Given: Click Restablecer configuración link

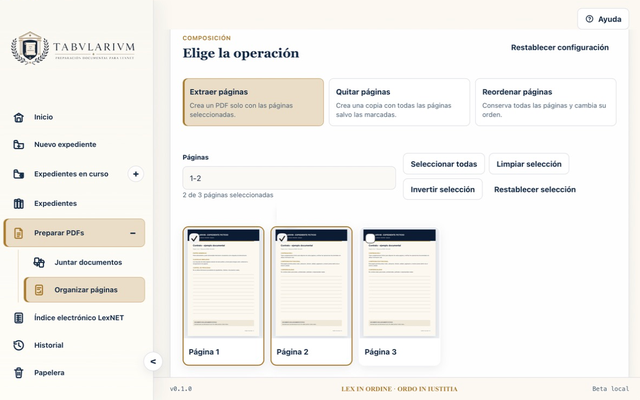Looking at the screenshot, I should pyautogui.click(x=560, y=47).
